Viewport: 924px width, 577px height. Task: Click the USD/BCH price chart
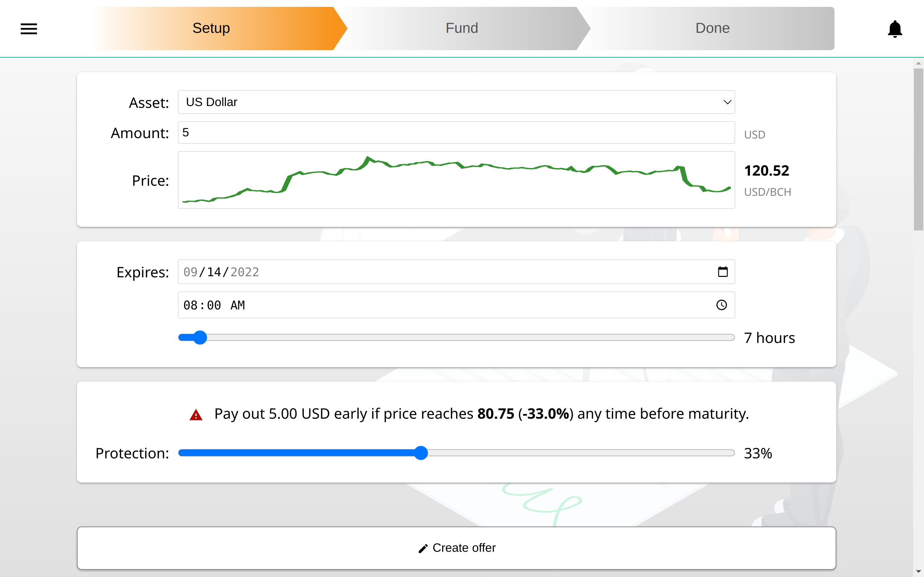(456, 180)
